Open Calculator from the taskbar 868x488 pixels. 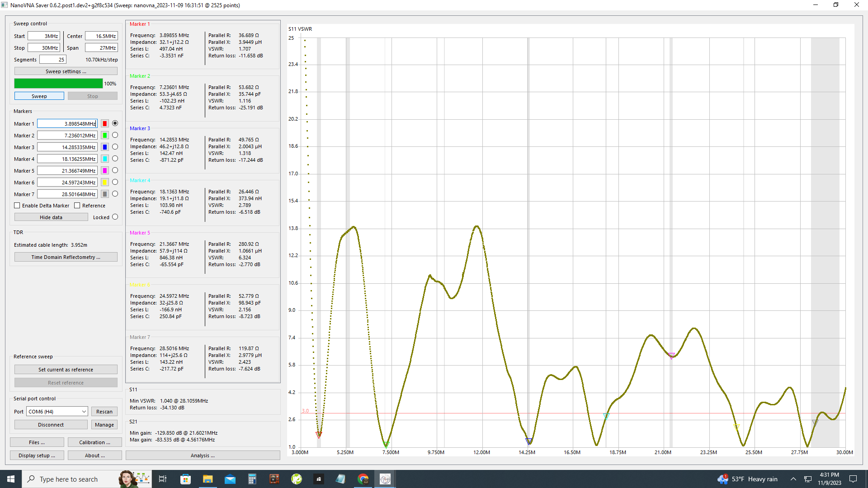click(x=252, y=479)
